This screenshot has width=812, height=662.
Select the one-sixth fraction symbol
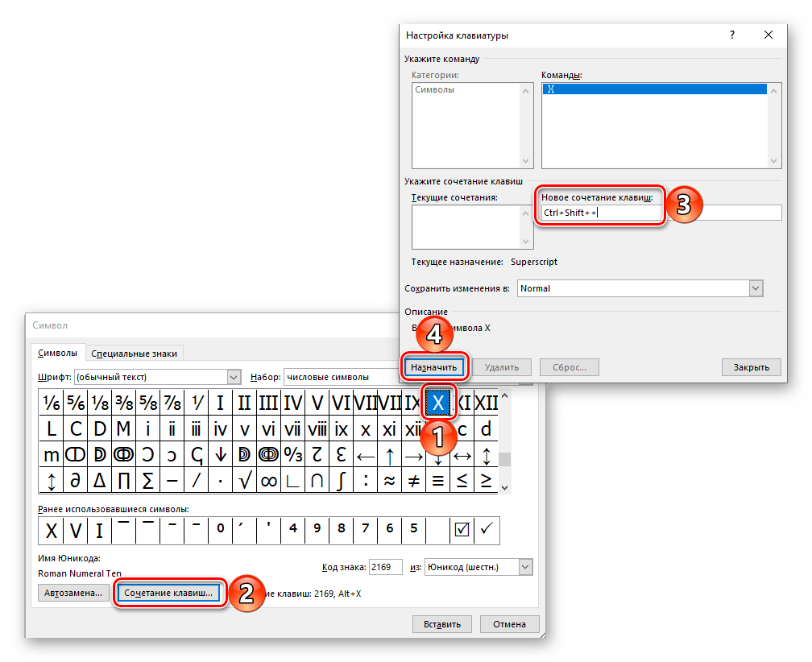(x=52, y=402)
